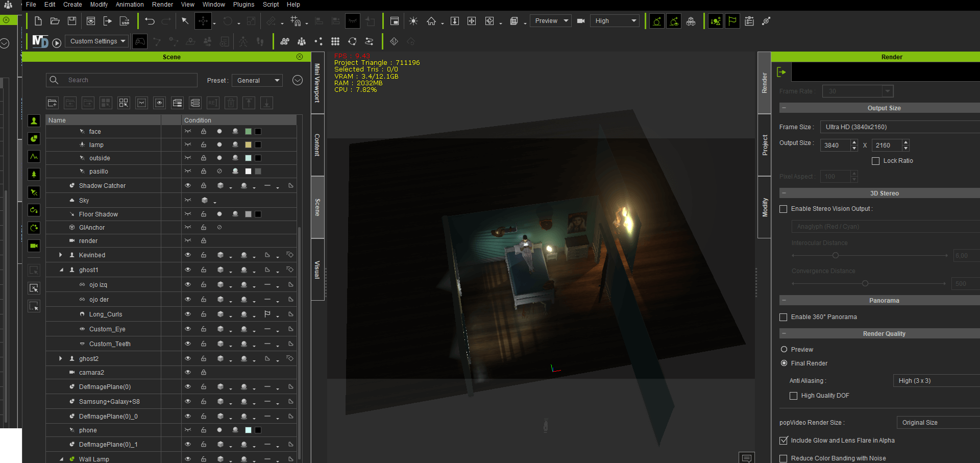Open the Animation menu

130,5
